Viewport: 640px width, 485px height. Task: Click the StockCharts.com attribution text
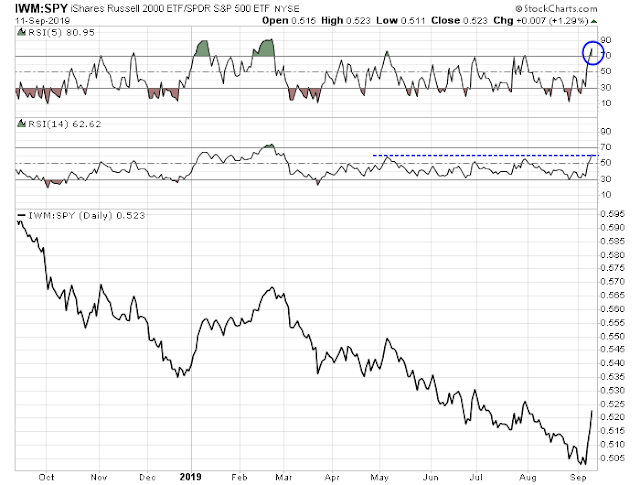point(556,8)
